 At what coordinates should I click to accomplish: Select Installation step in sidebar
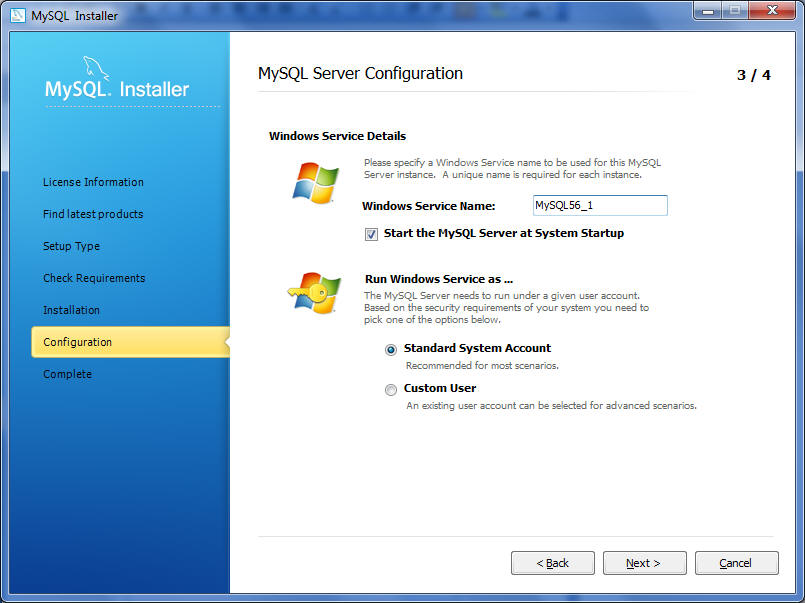[x=71, y=310]
